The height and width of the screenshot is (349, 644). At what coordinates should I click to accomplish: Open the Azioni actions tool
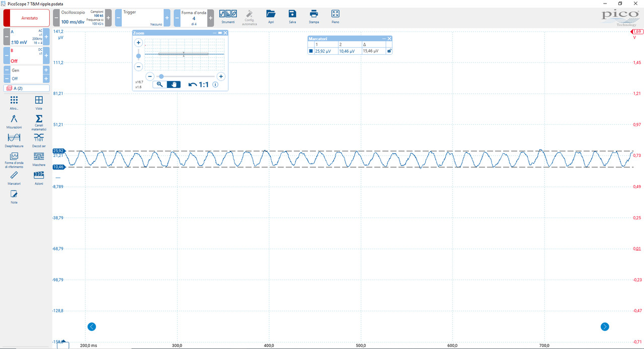[x=39, y=179]
